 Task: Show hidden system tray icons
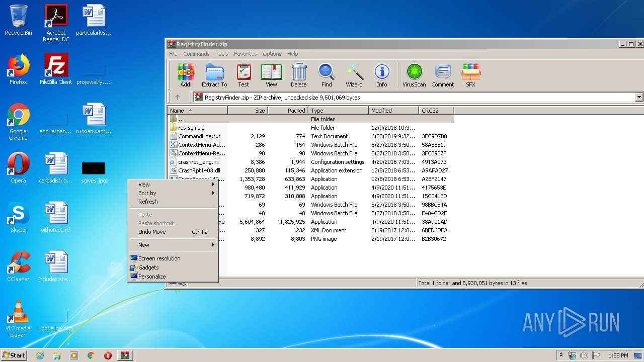(561, 355)
